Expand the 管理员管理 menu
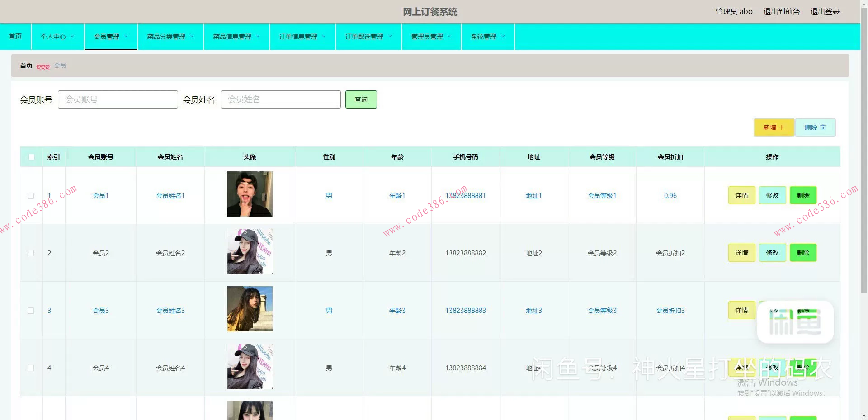The height and width of the screenshot is (420, 868). (x=431, y=37)
